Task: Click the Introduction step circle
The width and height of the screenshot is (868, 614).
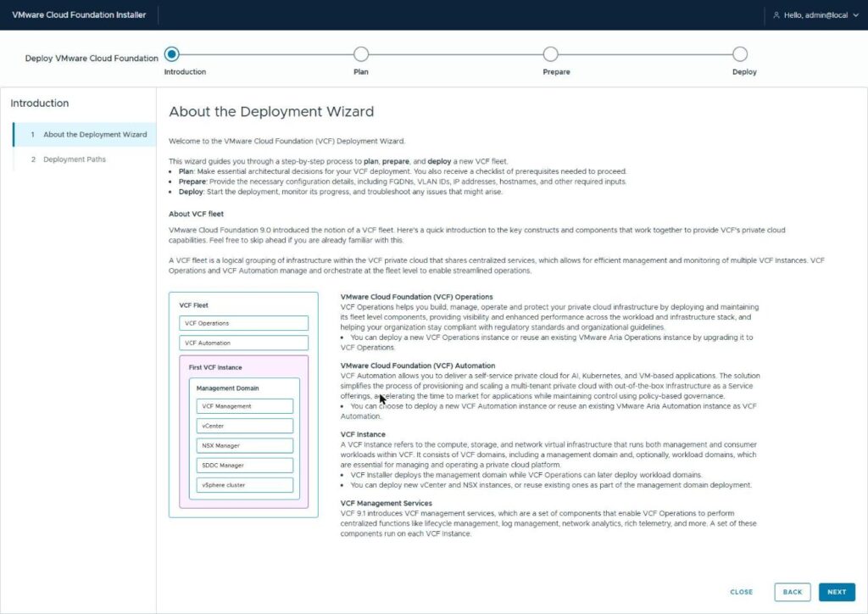Action: tap(171, 54)
